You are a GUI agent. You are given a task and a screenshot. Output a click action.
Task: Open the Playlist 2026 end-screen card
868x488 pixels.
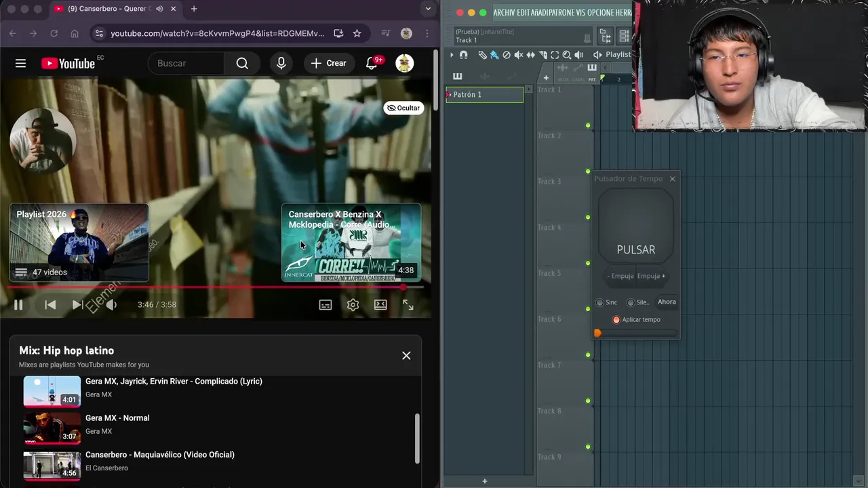(x=79, y=243)
